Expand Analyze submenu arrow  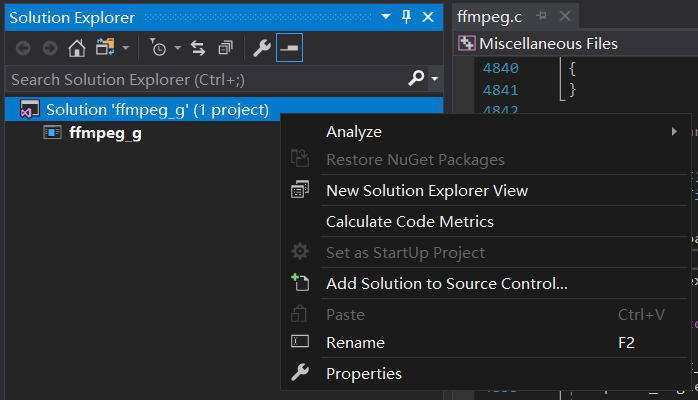(674, 132)
